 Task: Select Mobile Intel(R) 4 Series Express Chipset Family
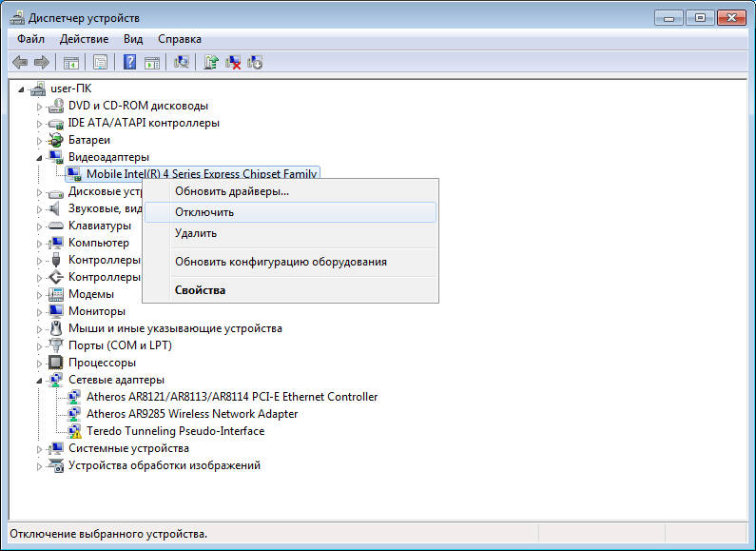202,174
